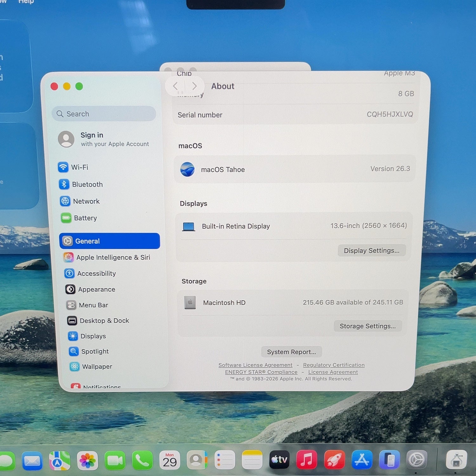This screenshot has height=476, width=476.
Task: Click the "8 GB" memory value
Action: click(406, 94)
